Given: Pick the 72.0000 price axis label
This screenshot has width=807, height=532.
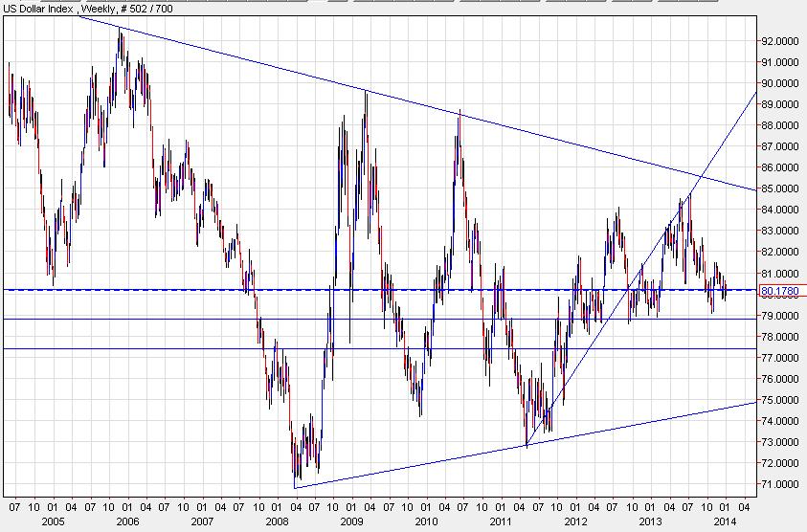Looking at the screenshot, I should 780,463.
